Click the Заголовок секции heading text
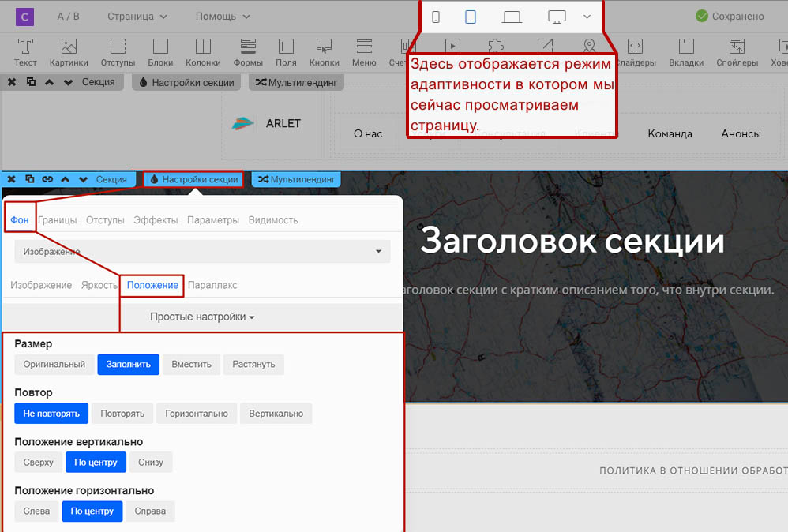 tap(572, 241)
